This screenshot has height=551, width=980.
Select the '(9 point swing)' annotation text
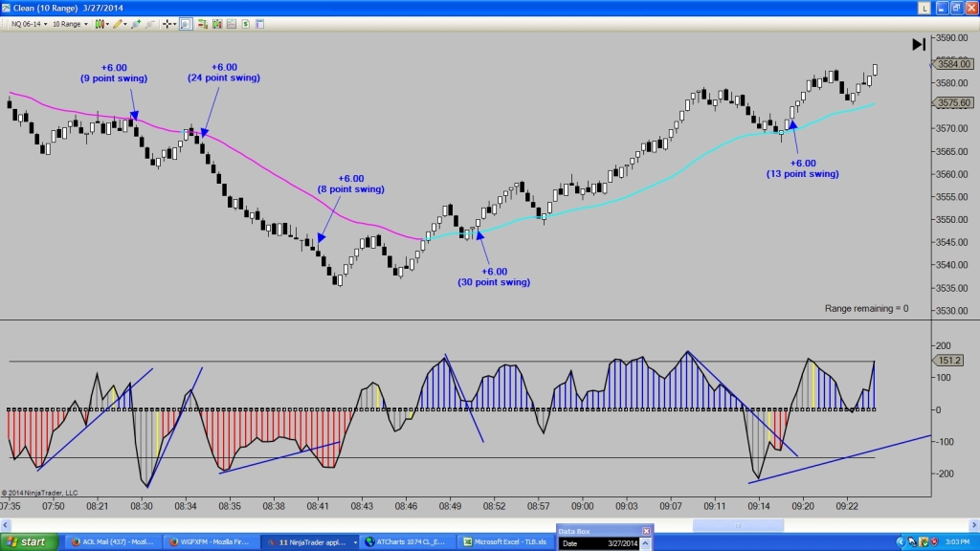pyautogui.click(x=114, y=78)
